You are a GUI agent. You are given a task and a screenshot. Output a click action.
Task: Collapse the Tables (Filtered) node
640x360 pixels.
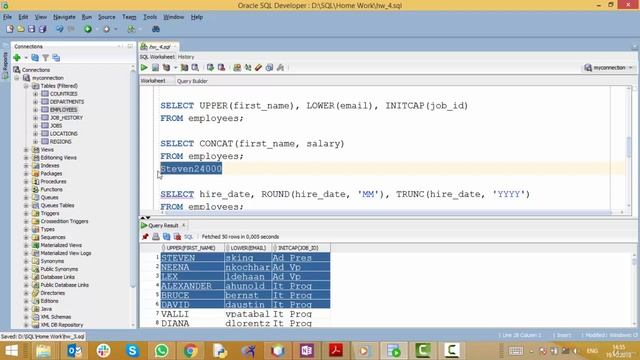point(26,86)
